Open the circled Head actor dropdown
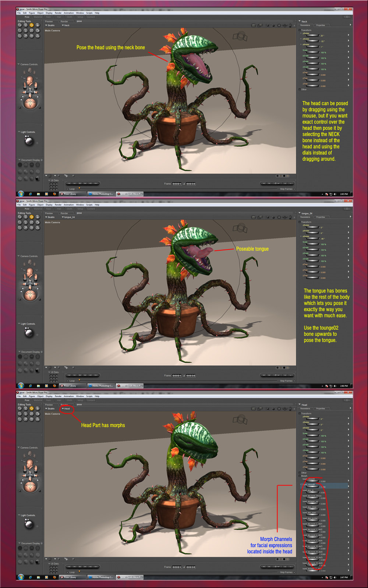The height and width of the screenshot is (588, 368). click(66, 409)
